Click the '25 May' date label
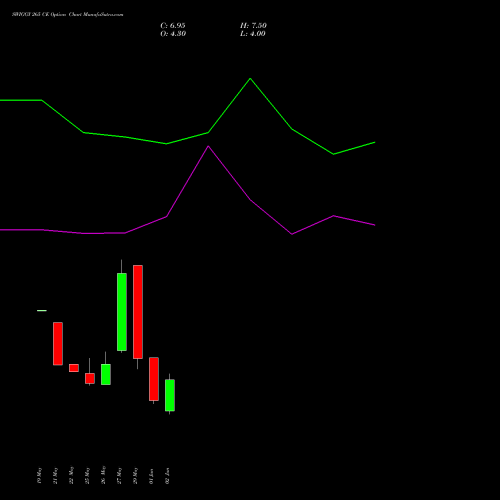This screenshot has width=500, height=500. tap(87, 476)
